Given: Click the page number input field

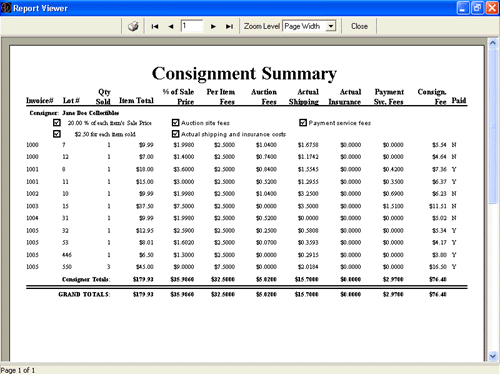Looking at the screenshot, I should (x=192, y=26).
